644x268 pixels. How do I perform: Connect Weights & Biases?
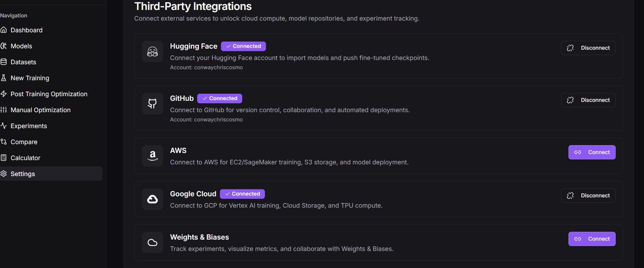[592, 239]
